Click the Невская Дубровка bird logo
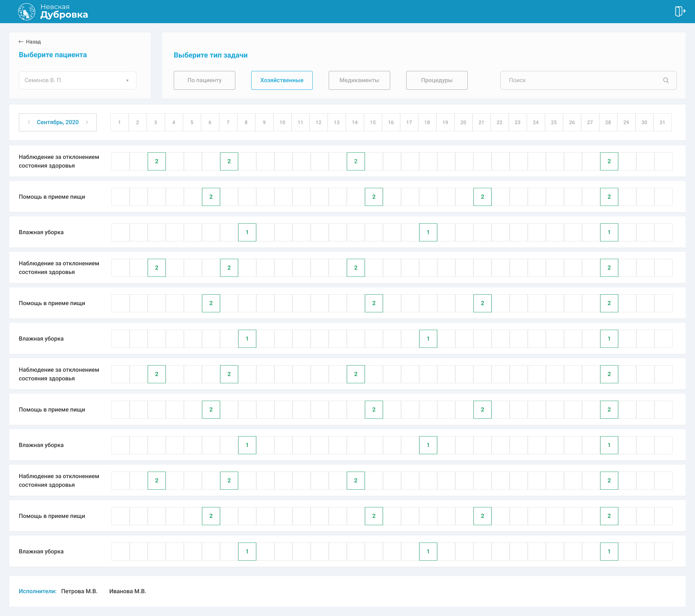 click(26, 12)
